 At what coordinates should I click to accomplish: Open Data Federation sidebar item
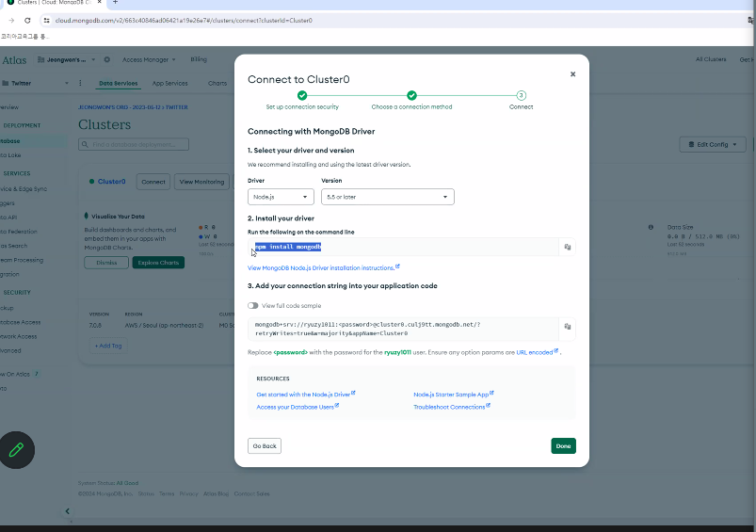(x=18, y=232)
